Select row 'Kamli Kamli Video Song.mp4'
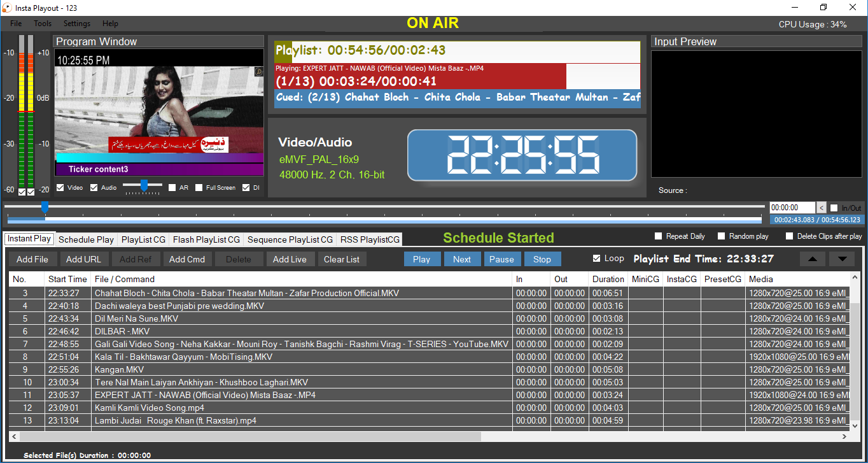868x463 pixels. [429, 408]
